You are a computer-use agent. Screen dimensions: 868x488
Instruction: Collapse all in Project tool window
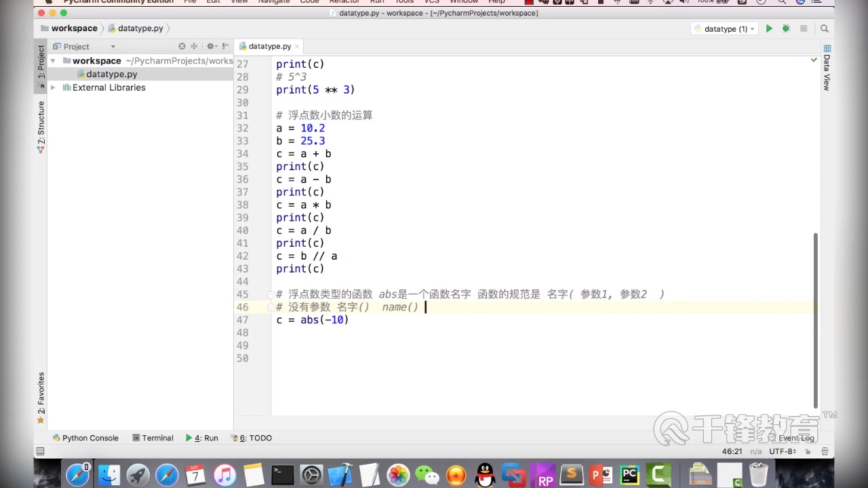click(x=194, y=46)
